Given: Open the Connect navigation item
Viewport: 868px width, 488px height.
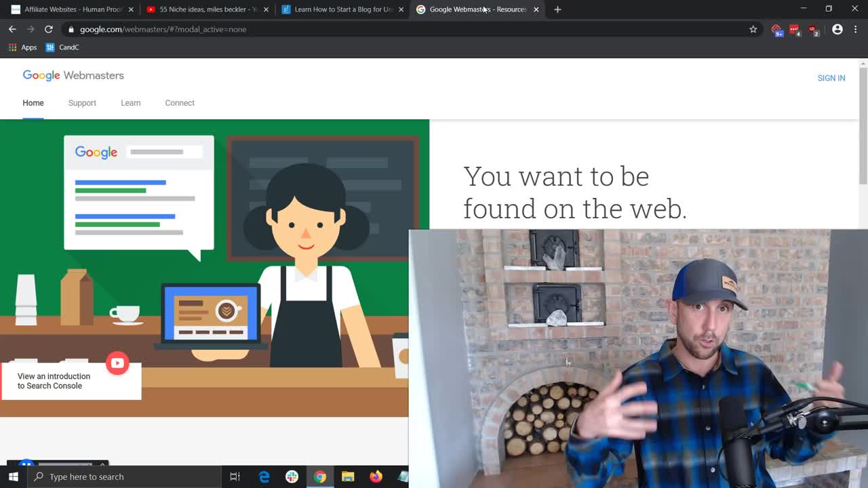Looking at the screenshot, I should coord(180,103).
